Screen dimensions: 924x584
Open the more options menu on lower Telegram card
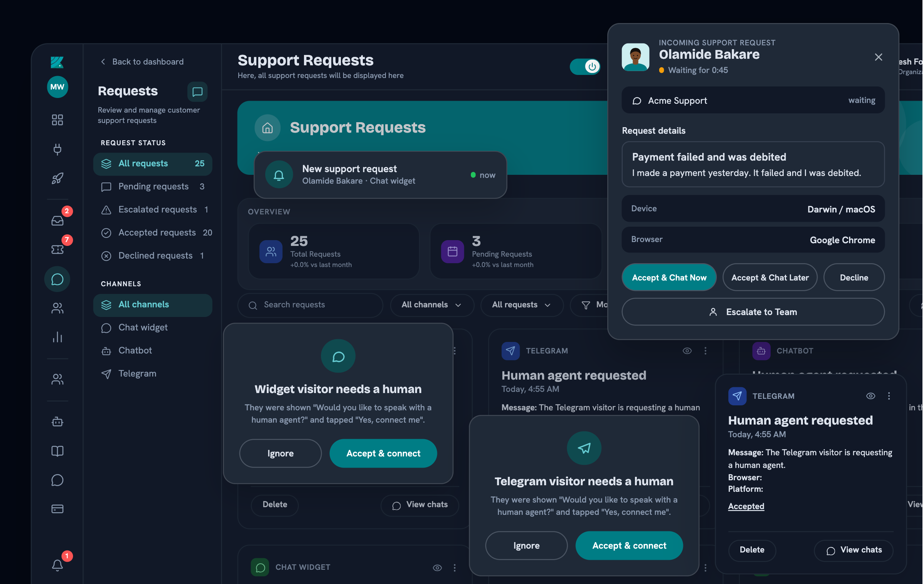coord(889,396)
